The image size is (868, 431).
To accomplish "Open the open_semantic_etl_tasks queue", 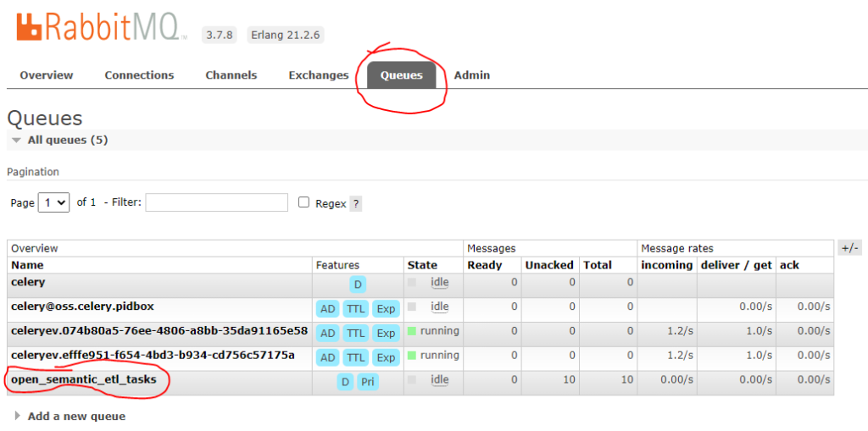I will pos(84,379).
